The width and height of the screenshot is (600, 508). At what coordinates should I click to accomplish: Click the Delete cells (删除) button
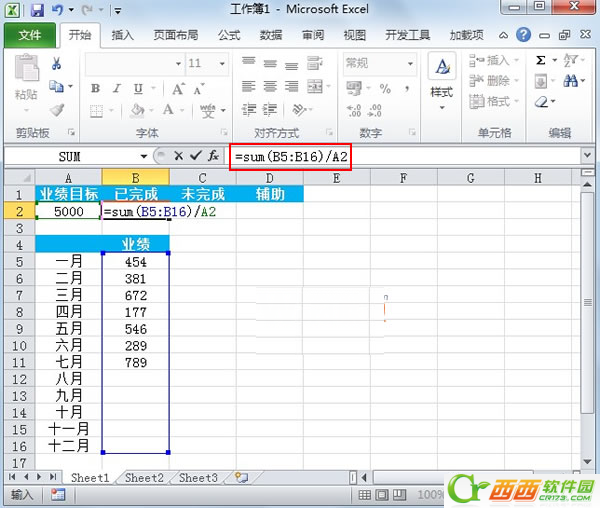coord(494,81)
